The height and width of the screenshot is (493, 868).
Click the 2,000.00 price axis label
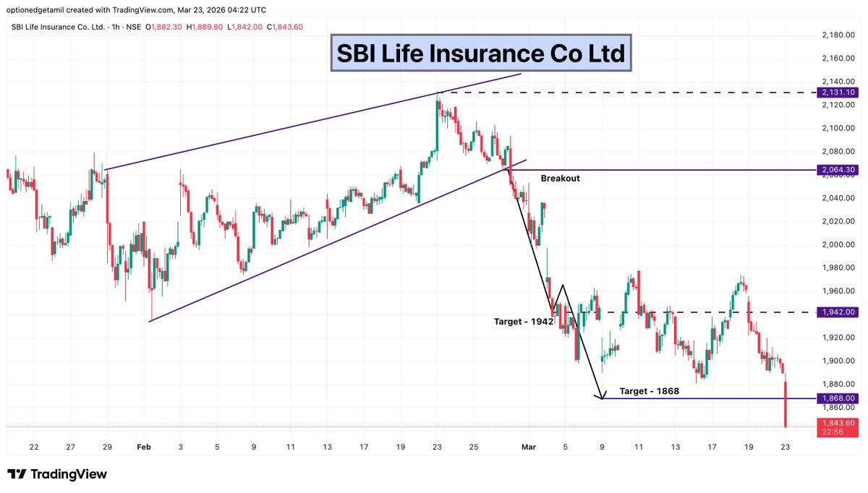pyautogui.click(x=839, y=244)
